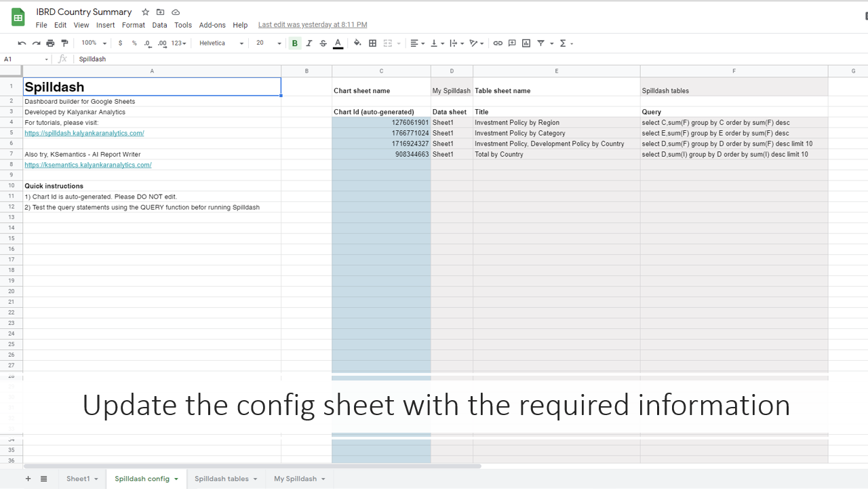
Task: Select the 'Investment Policy by Category' cell
Action: click(x=557, y=134)
